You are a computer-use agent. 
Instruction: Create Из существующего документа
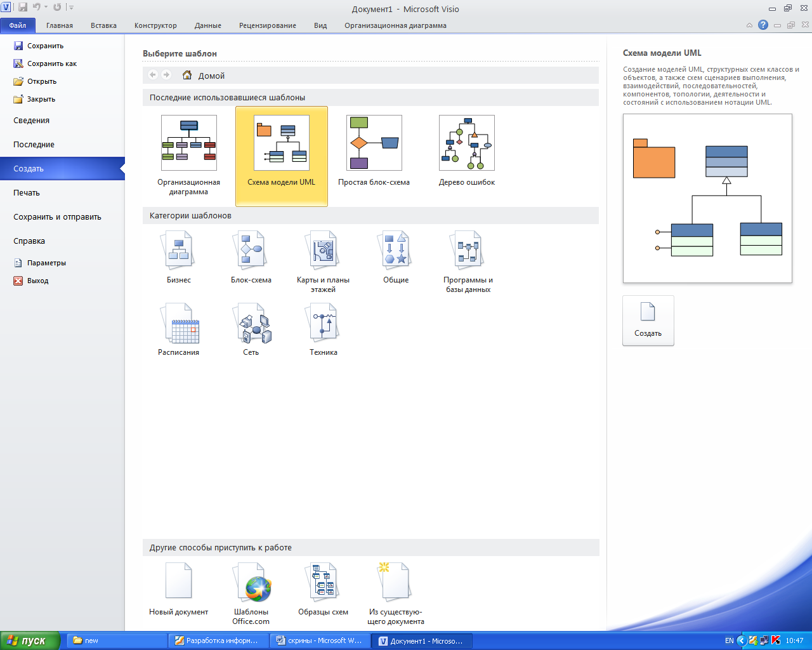[x=396, y=594]
